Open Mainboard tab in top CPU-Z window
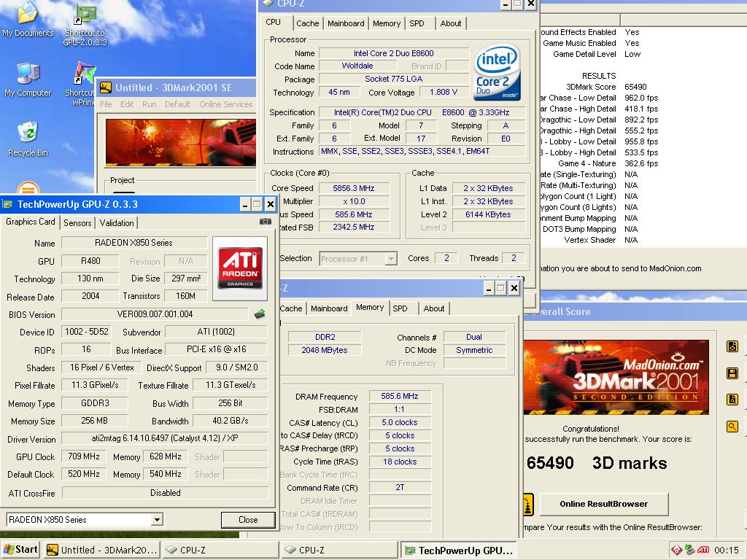 pyautogui.click(x=346, y=23)
